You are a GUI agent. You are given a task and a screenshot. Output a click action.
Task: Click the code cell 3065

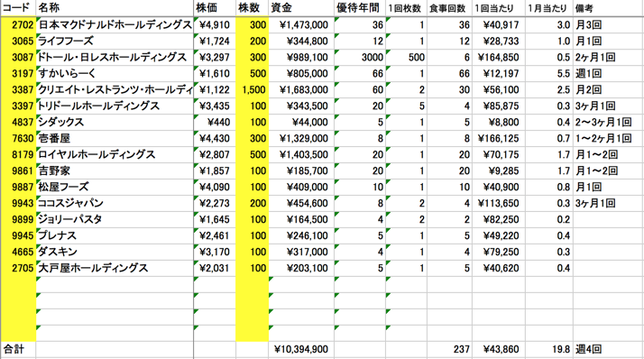[18, 41]
